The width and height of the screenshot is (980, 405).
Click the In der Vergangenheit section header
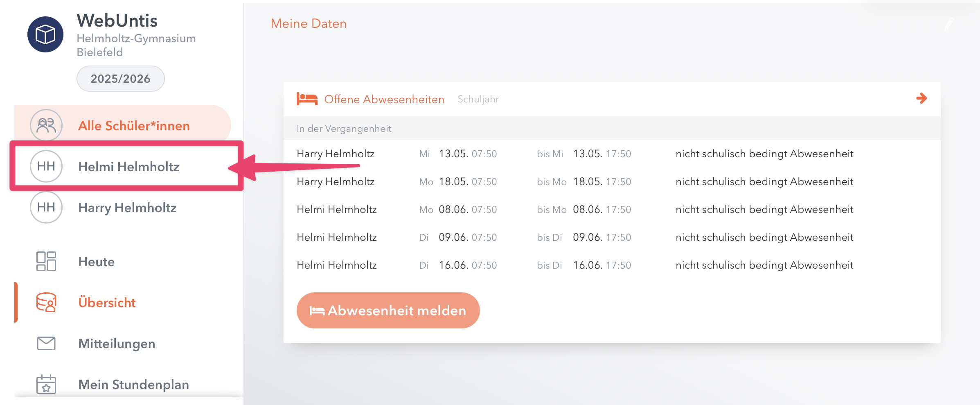(x=612, y=129)
